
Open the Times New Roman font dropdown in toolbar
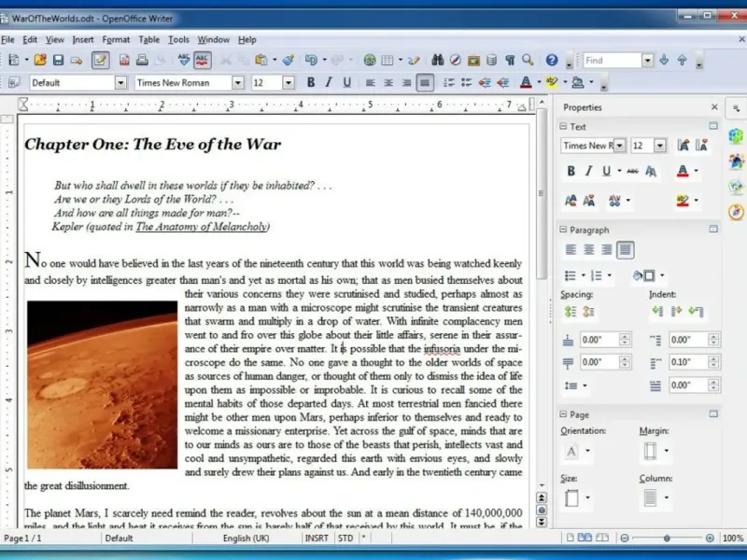pyautogui.click(x=238, y=83)
